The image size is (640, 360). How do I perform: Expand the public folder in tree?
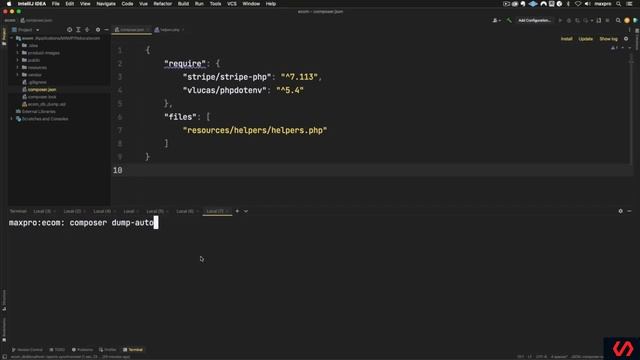tap(18, 60)
